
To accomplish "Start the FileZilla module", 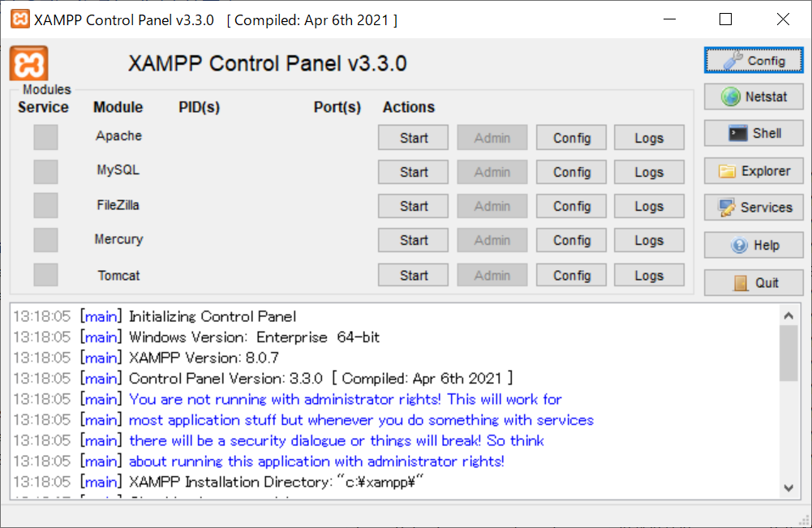I will (413, 206).
